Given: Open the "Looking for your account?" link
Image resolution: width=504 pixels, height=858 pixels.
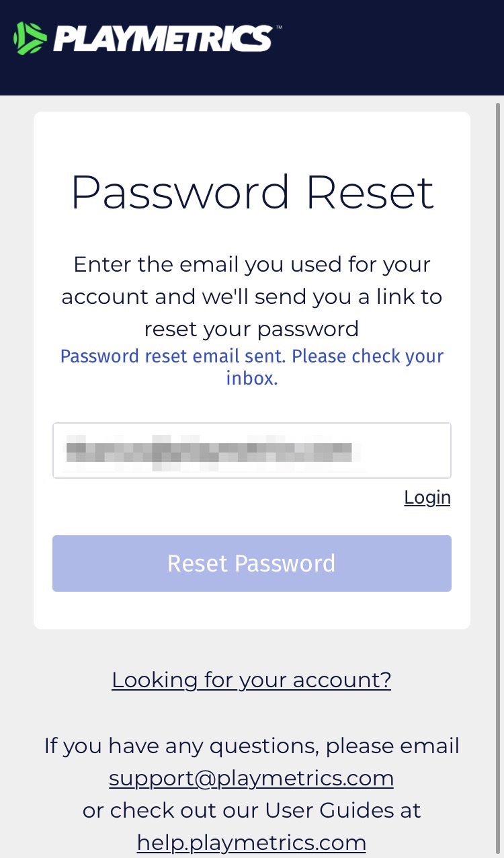Looking at the screenshot, I should [x=251, y=680].
